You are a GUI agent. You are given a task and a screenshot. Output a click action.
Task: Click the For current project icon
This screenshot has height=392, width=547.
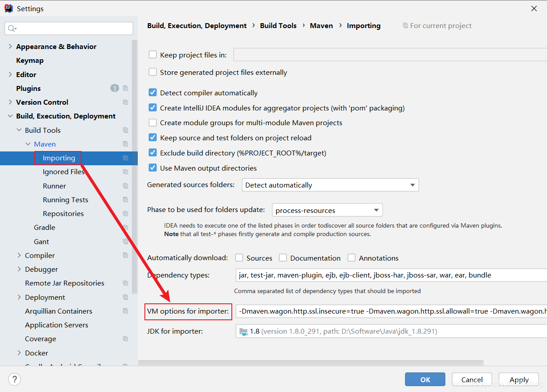[x=405, y=26]
